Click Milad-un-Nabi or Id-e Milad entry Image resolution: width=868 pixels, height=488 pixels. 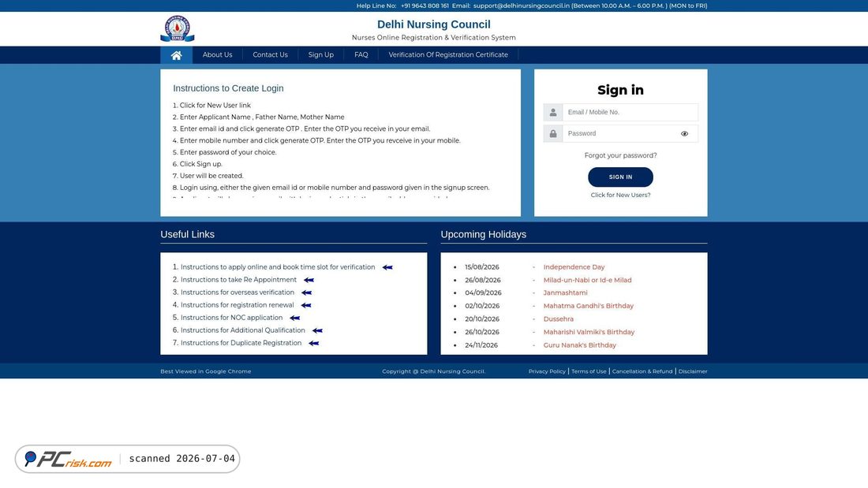click(587, 281)
